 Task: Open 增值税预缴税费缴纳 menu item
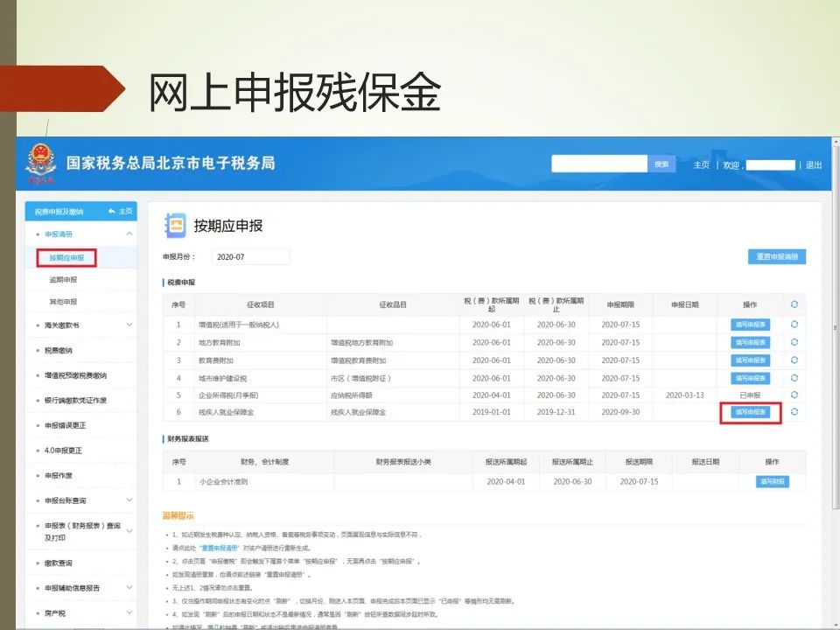click(x=75, y=375)
